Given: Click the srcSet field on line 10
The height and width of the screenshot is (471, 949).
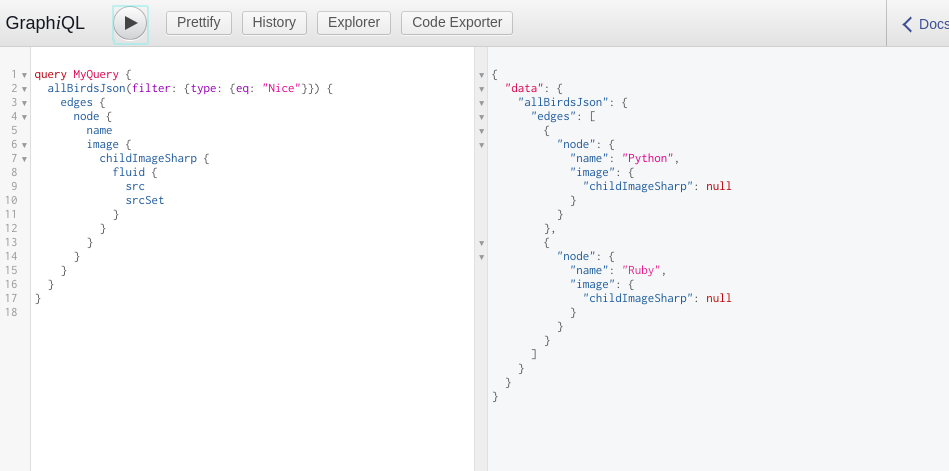Looking at the screenshot, I should pos(145,200).
